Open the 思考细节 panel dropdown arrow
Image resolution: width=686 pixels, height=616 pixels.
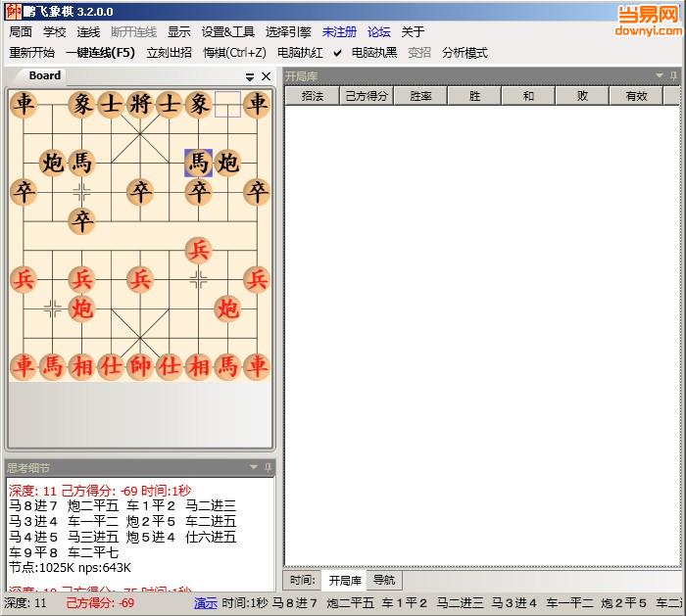click(254, 468)
